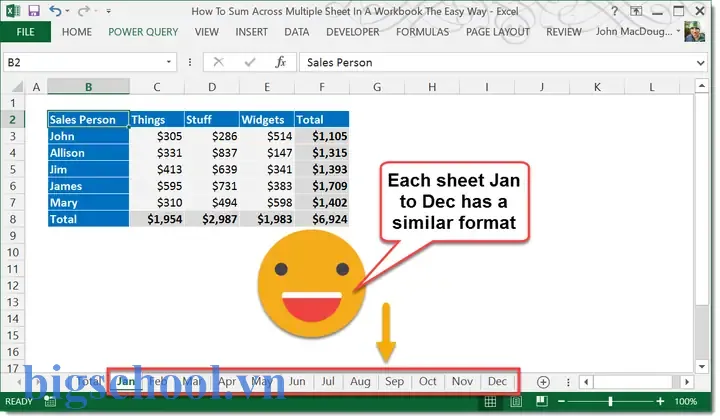
Task: Click the macro recording status bar icon
Action: [50, 402]
